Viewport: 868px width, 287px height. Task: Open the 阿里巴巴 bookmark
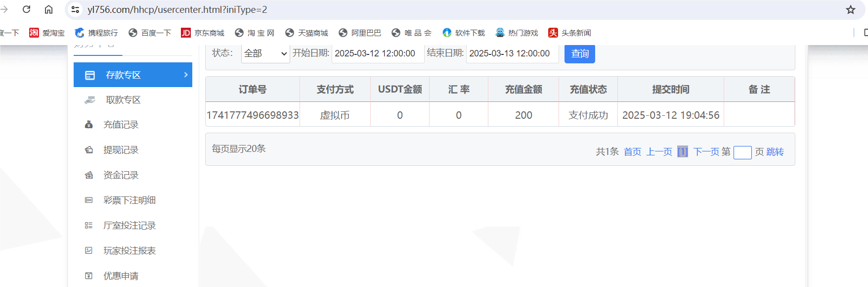360,33
